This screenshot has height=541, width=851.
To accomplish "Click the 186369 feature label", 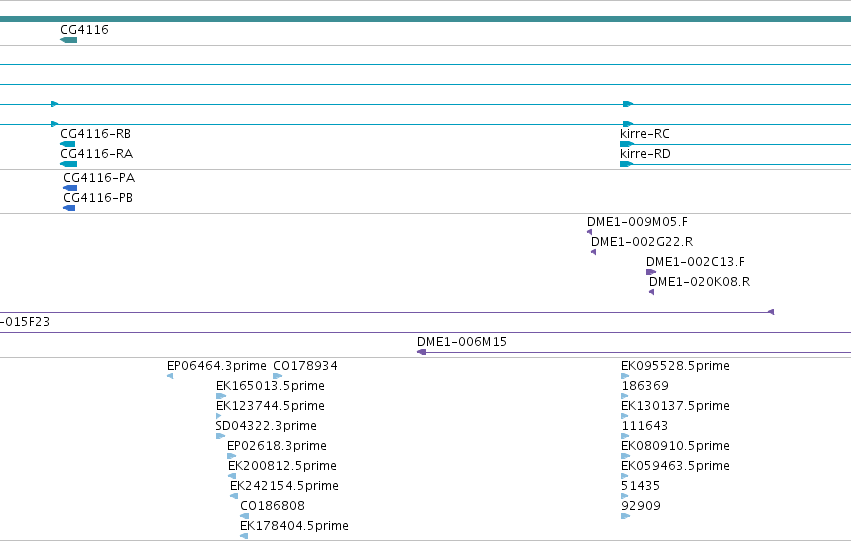I will point(645,386).
